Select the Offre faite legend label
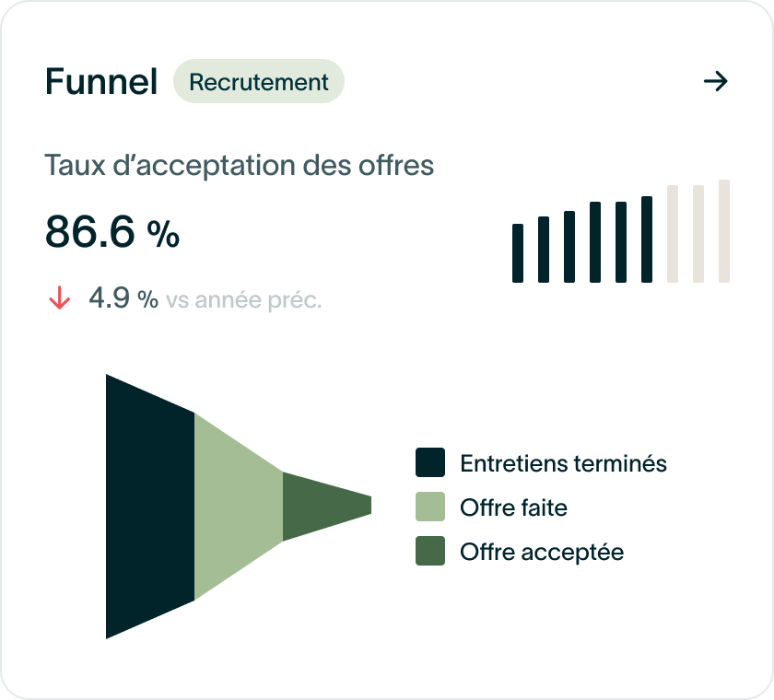Image resolution: width=774 pixels, height=700 pixels. (513, 507)
